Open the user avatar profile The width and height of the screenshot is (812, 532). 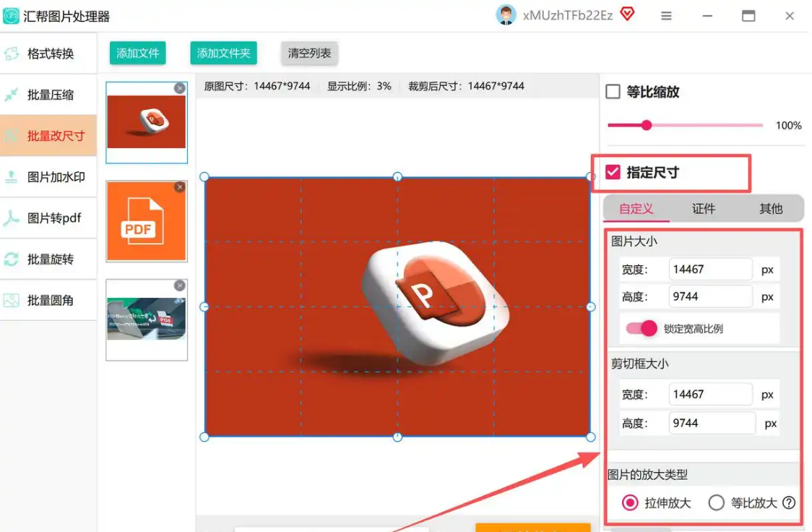(506, 15)
